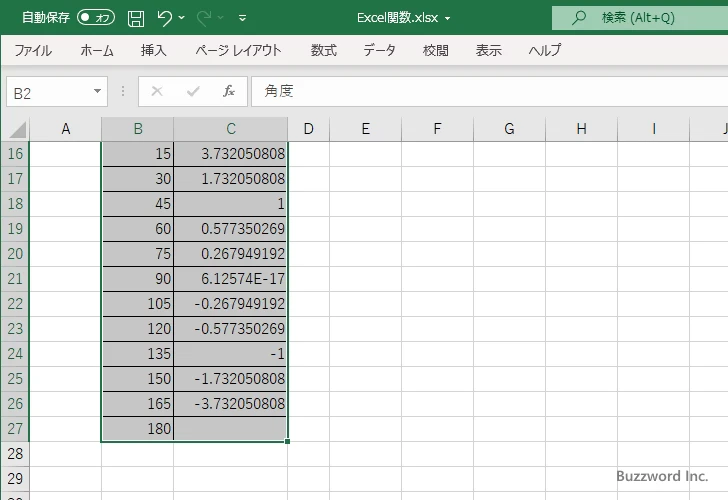This screenshot has height=500, width=728.
Task: Toggle the AutoSave switch
Action: (96, 18)
